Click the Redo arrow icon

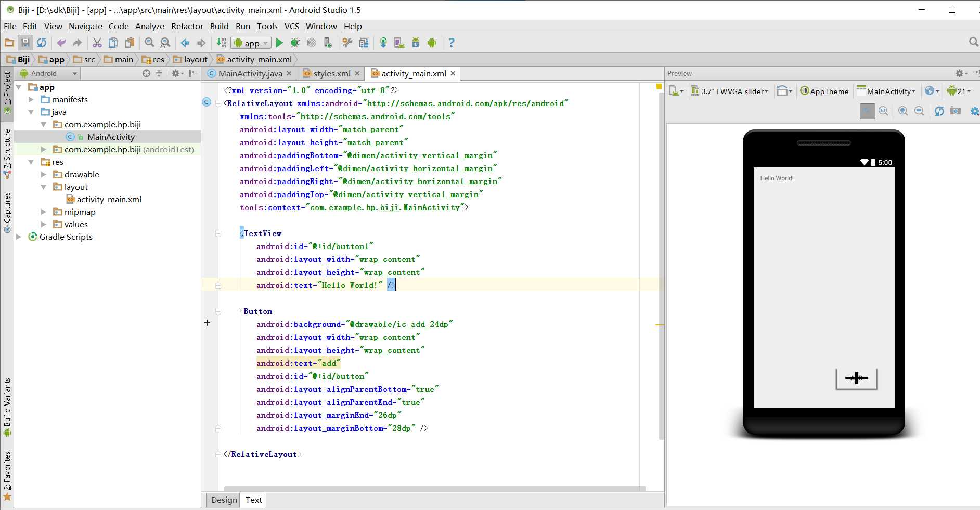coord(78,43)
